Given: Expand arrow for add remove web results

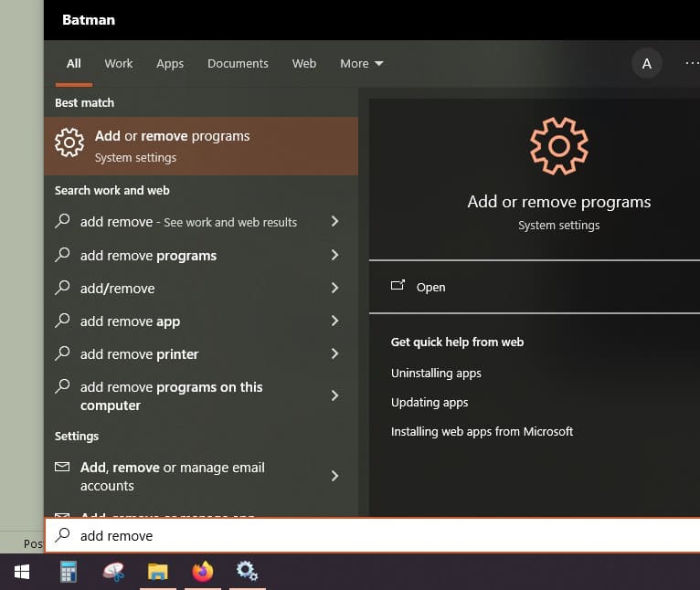Looking at the screenshot, I should (334, 221).
